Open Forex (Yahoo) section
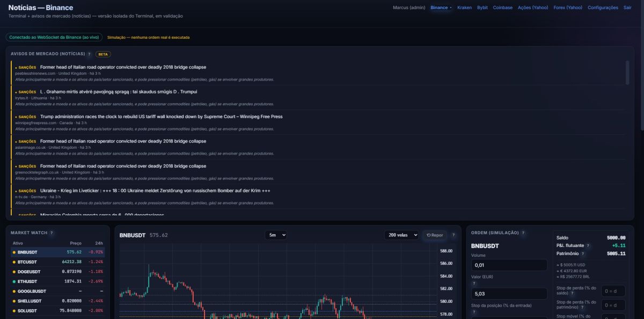The width and height of the screenshot is (644, 319). pyautogui.click(x=568, y=8)
